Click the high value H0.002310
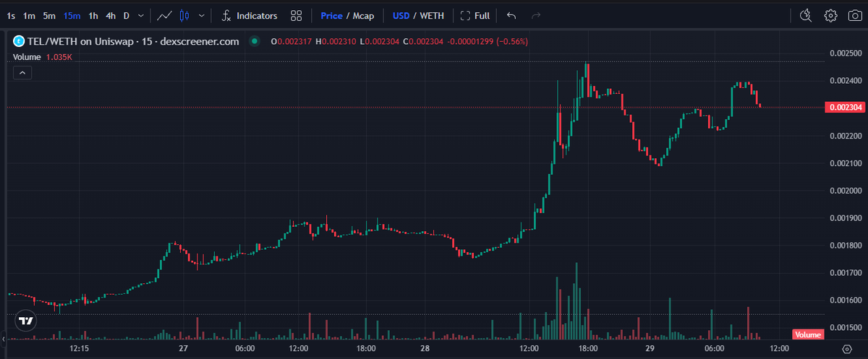The height and width of the screenshot is (359, 868). pyautogui.click(x=336, y=41)
